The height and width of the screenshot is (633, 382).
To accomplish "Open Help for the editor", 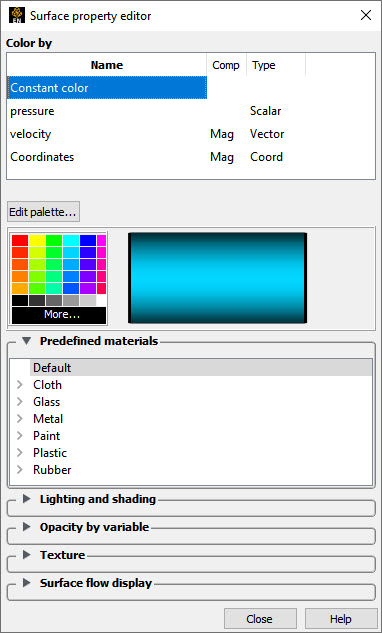I will click(341, 619).
